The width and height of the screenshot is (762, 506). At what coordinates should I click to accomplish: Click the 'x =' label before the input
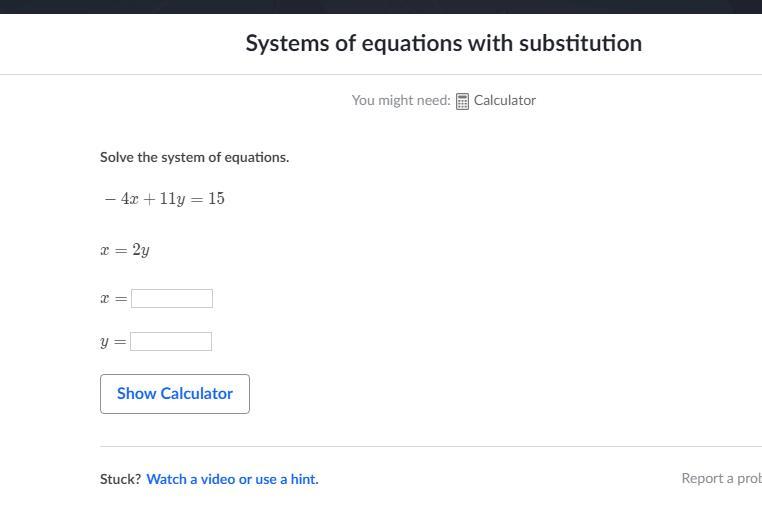pos(113,299)
